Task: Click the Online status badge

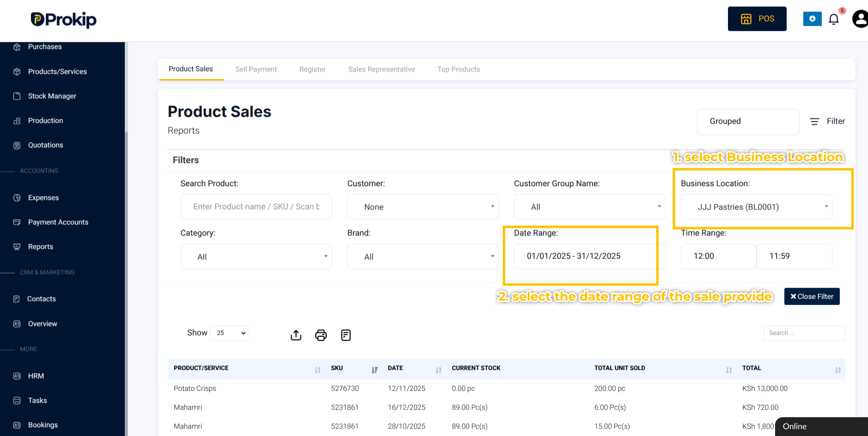Action: [x=821, y=427]
